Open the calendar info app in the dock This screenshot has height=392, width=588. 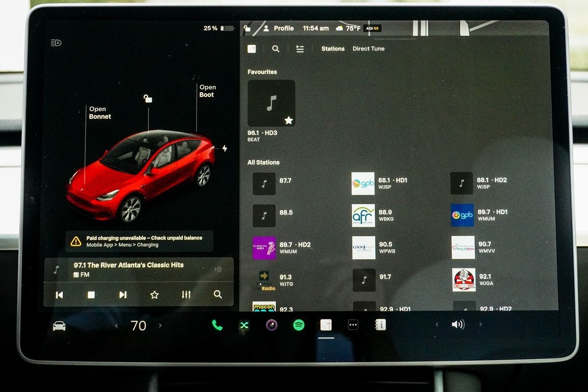coord(381,324)
